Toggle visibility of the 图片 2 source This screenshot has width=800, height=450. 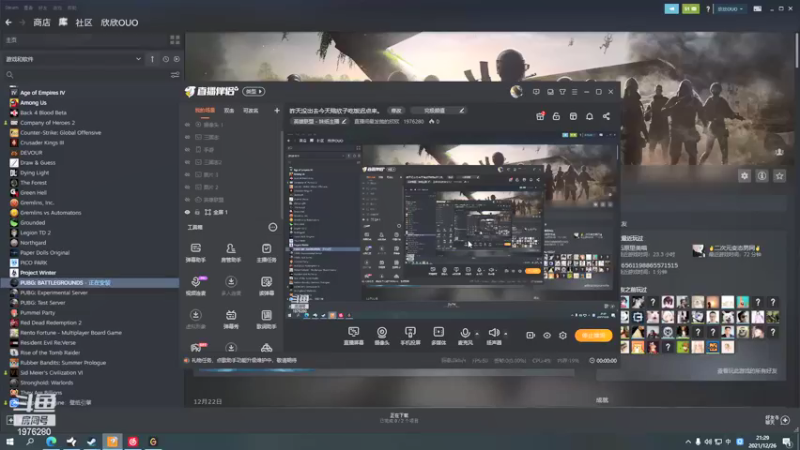[x=187, y=187]
